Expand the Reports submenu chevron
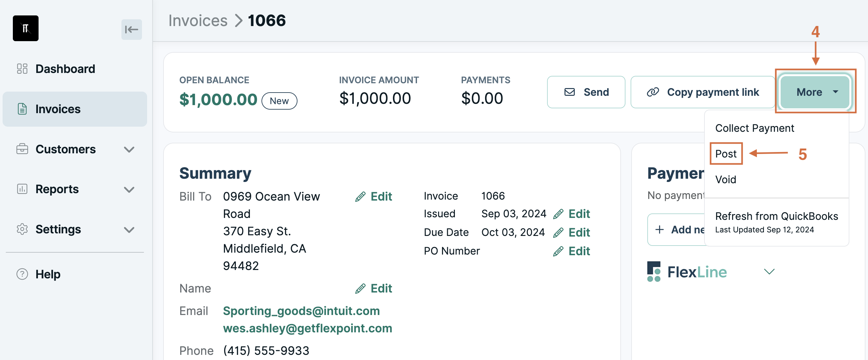 pyautogui.click(x=129, y=189)
